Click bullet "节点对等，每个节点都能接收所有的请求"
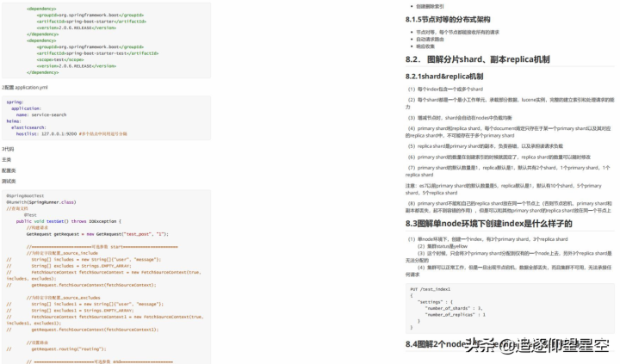This screenshot has width=620, height=364. (457, 32)
